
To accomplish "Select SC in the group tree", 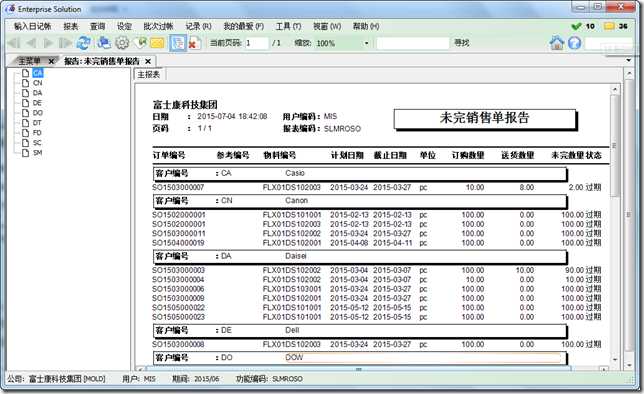I will [x=37, y=143].
